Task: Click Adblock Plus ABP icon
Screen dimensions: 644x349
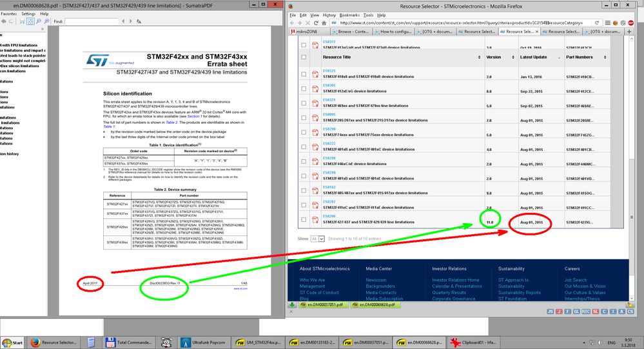Action: (x=630, y=23)
